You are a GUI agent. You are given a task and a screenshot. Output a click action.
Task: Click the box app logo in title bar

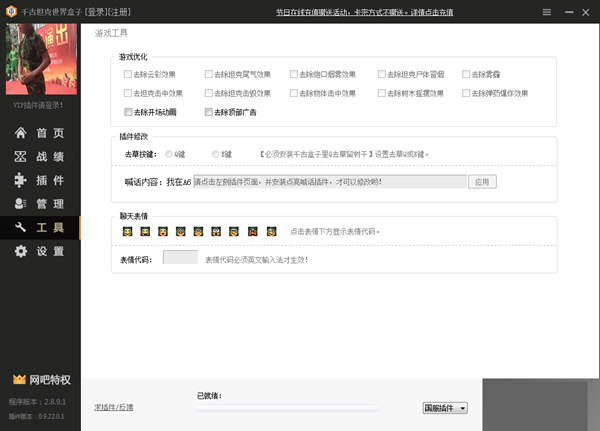[x=11, y=11]
